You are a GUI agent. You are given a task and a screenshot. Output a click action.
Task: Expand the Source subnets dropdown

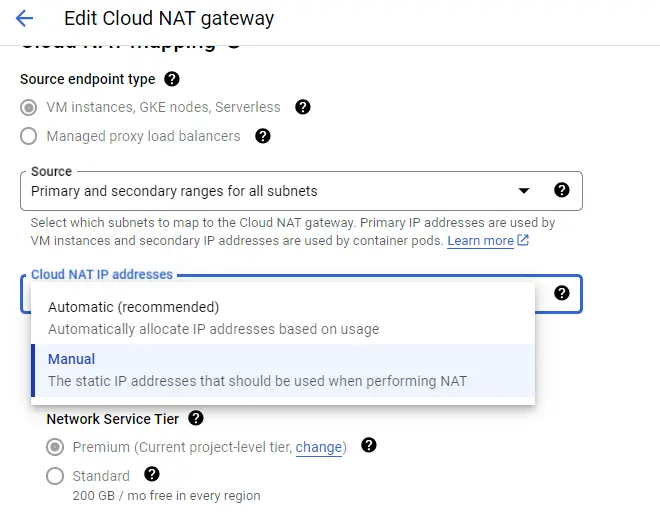pyautogui.click(x=270, y=191)
